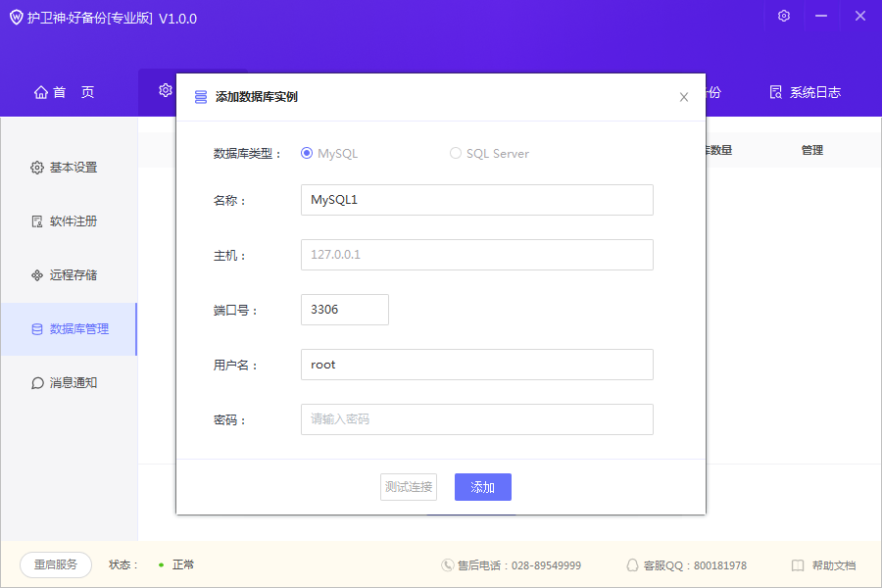Screen dimensions: 882x588
Task: Click the 软件注册 icon in the sidebar
Action: 37,221
